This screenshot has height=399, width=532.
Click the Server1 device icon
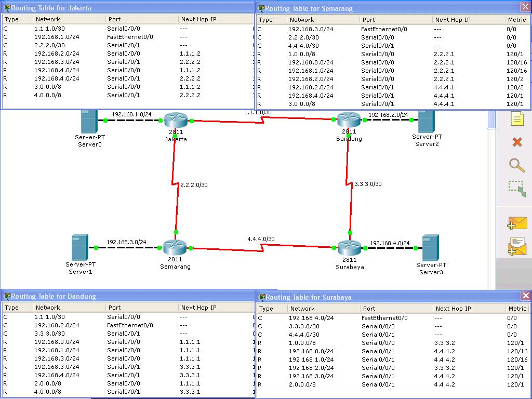80,247
